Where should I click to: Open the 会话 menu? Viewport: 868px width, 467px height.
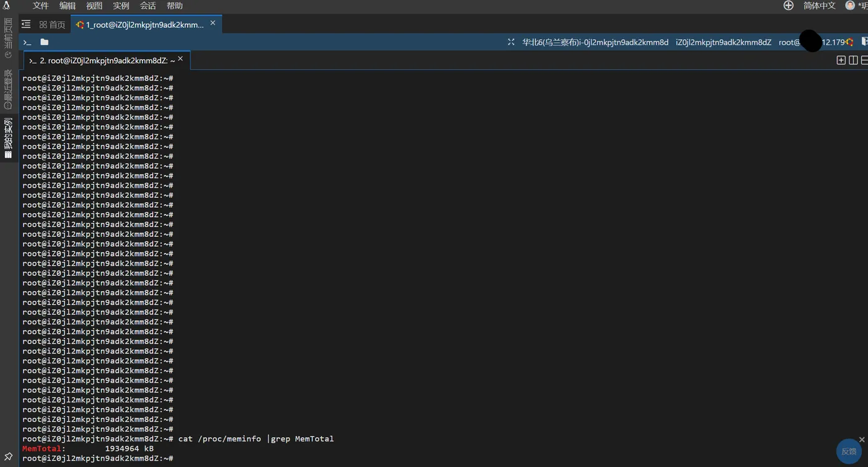148,6
